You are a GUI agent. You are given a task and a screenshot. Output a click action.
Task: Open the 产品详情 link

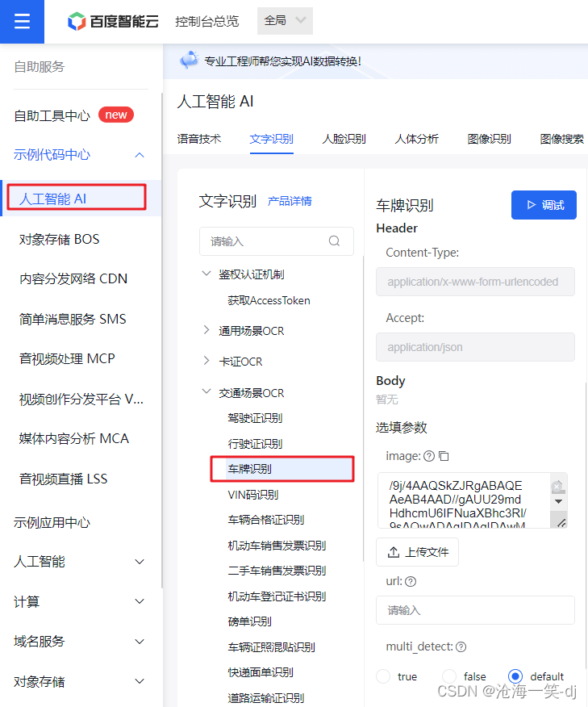(x=290, y=201)
